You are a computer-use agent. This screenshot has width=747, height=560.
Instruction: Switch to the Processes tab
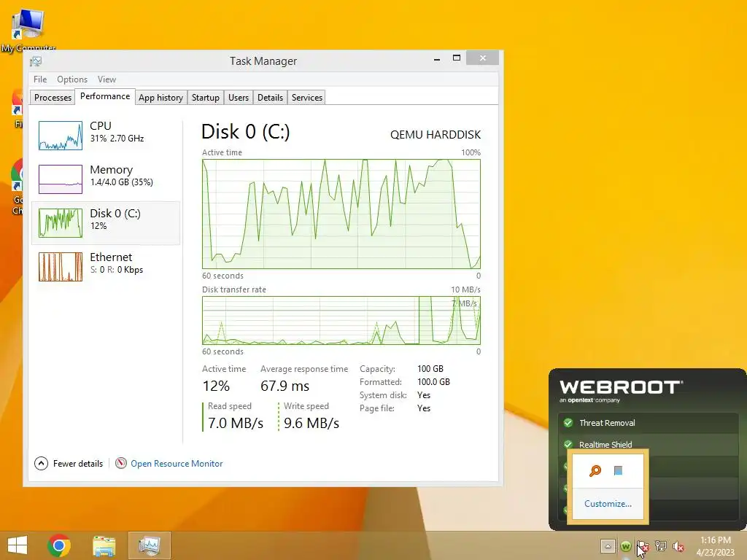[x=53, y=98]
